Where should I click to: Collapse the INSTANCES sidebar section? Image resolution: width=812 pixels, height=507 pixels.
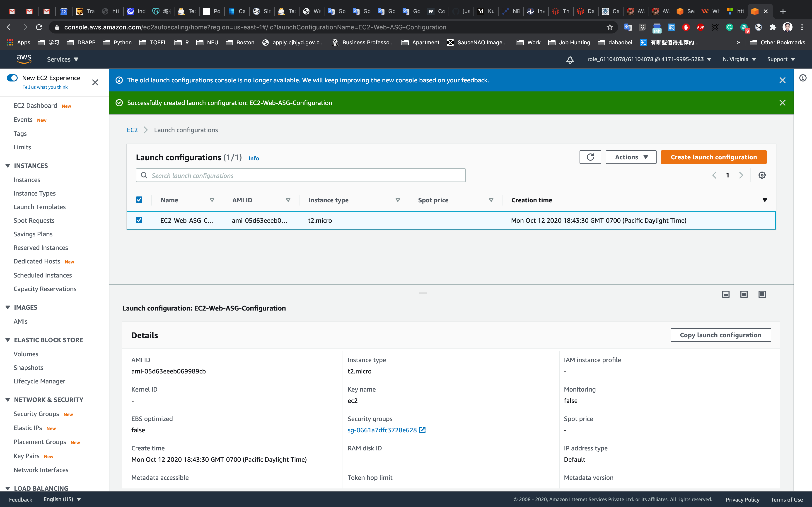point(8,166)
